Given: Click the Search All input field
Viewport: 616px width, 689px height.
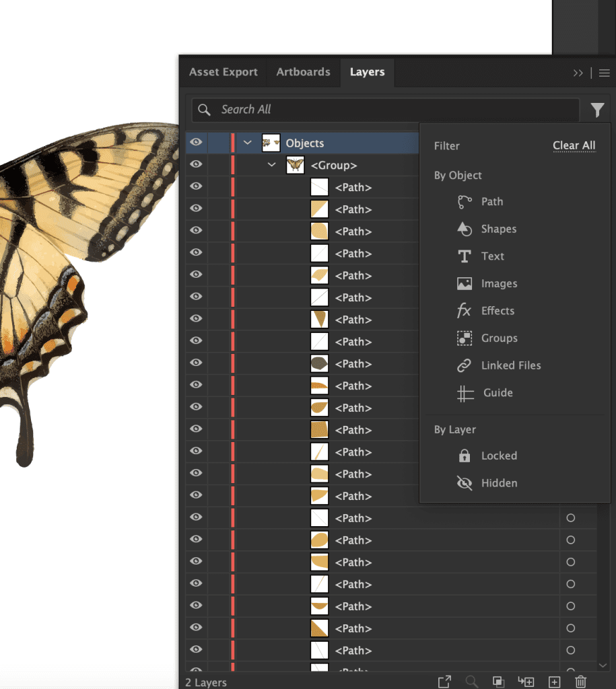Looking at the screenshot, I should pos(390,110).
